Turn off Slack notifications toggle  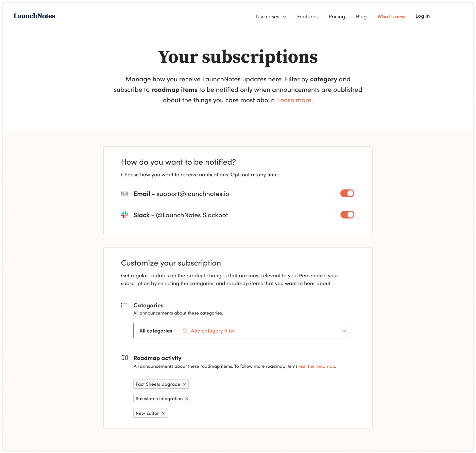347,215
